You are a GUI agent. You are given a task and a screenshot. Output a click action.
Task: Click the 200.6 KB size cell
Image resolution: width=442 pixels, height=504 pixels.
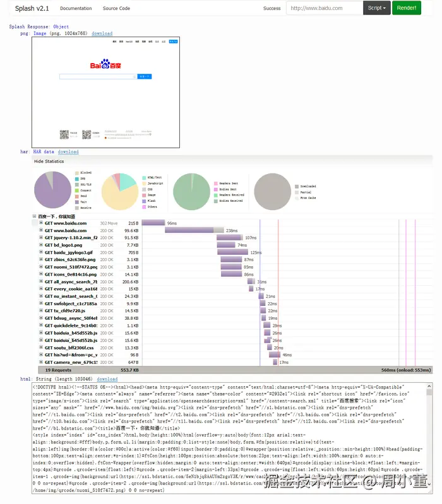pos(130,281)
